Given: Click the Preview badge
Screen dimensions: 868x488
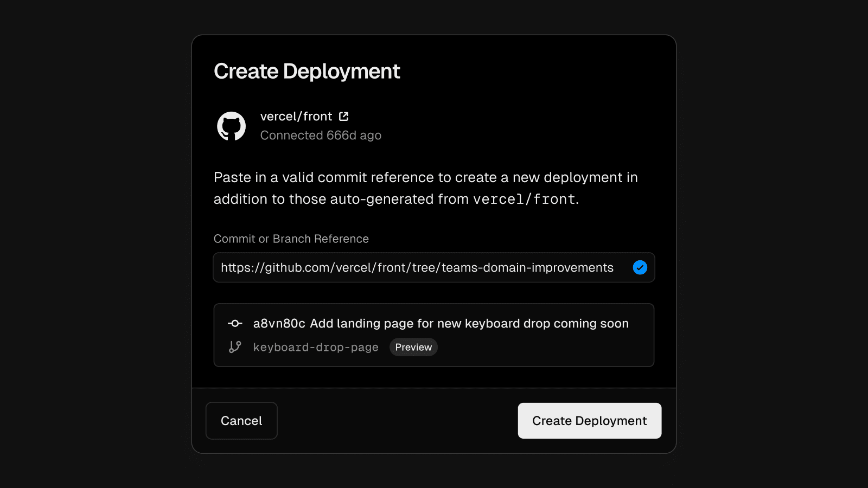Looking at the screenshot, I should point(413,347).
